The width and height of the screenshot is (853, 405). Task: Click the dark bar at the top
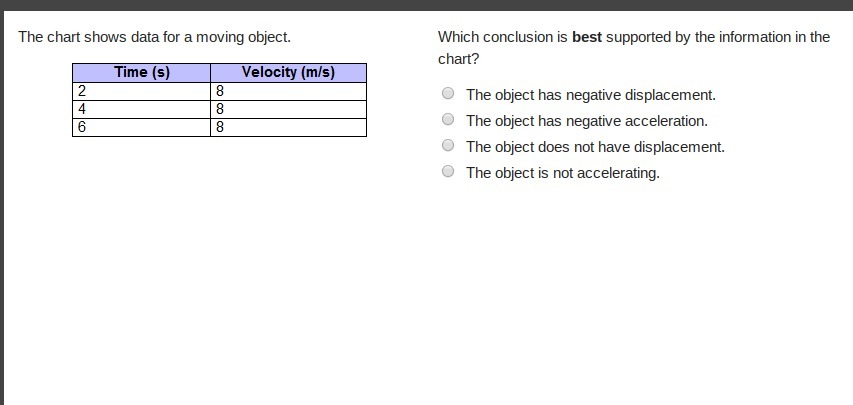pos(426,5)
